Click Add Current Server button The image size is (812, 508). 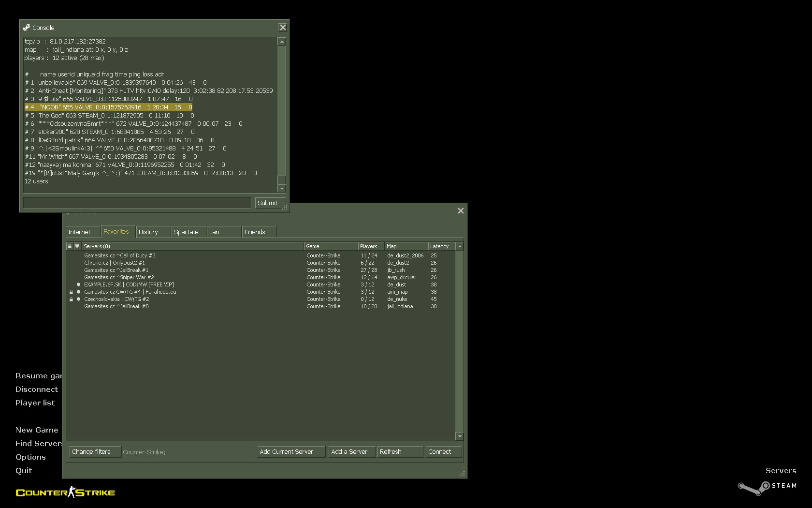[291, 452]
